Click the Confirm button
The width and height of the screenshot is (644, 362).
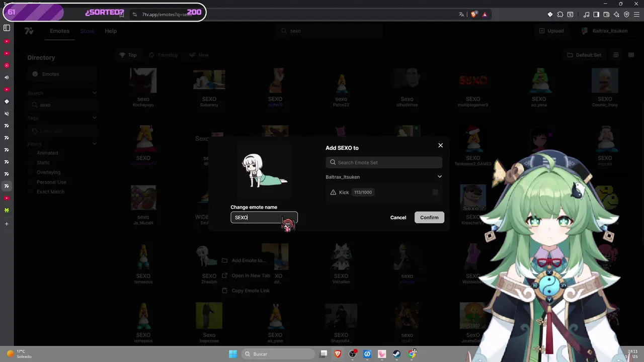[429, 218]
